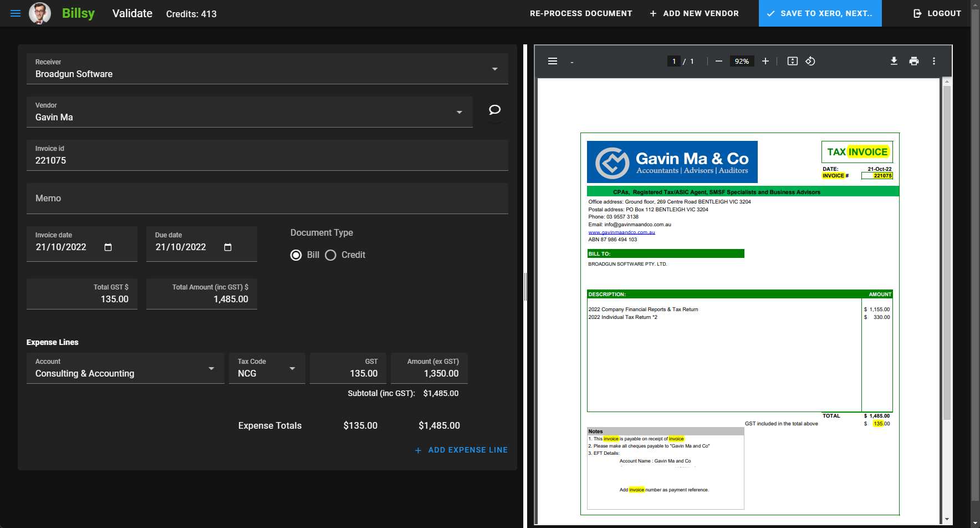
Task: Open PDF viewer more actions menu
Action: click(x=934, y=61)
